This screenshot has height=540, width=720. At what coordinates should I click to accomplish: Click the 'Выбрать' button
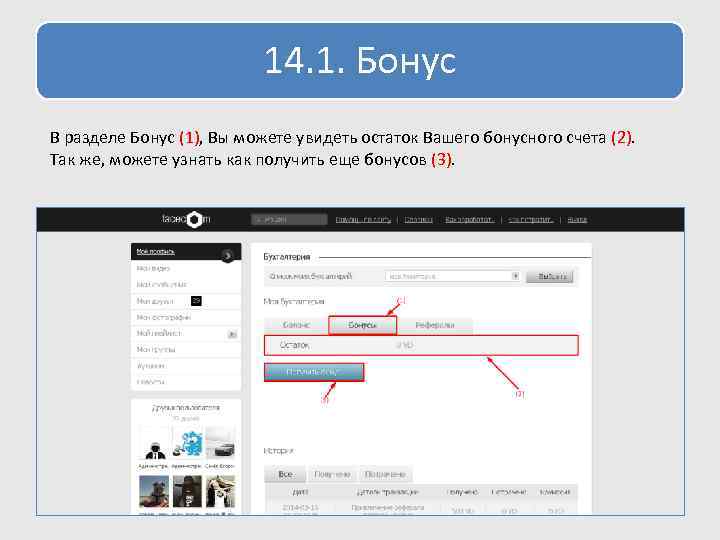coord(550,276)
